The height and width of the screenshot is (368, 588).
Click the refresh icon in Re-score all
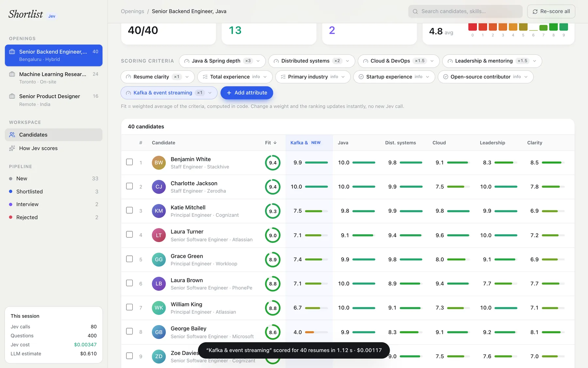(535, 11)
